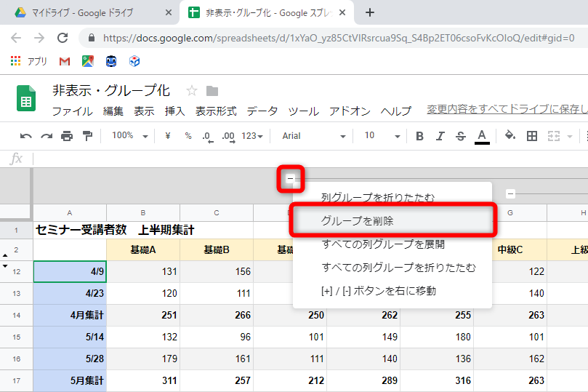
Task: Click the Undo icon in toolbar
Action: (x=26, y=136)
